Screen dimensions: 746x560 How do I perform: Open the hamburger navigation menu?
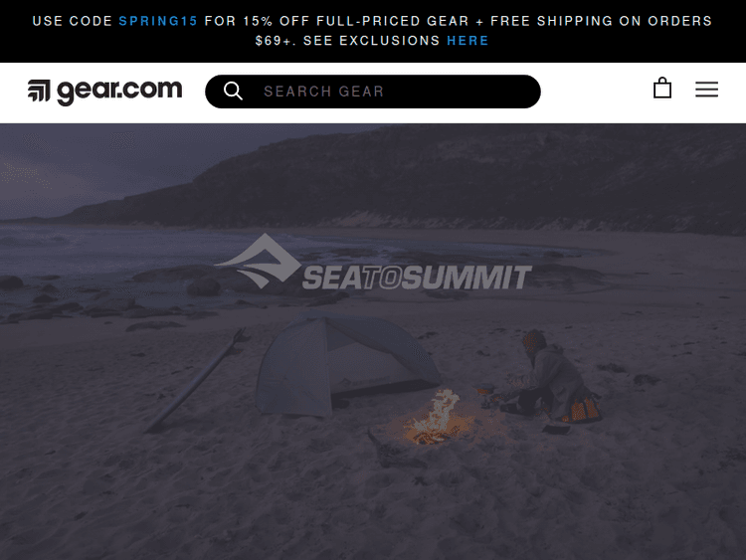706,90
